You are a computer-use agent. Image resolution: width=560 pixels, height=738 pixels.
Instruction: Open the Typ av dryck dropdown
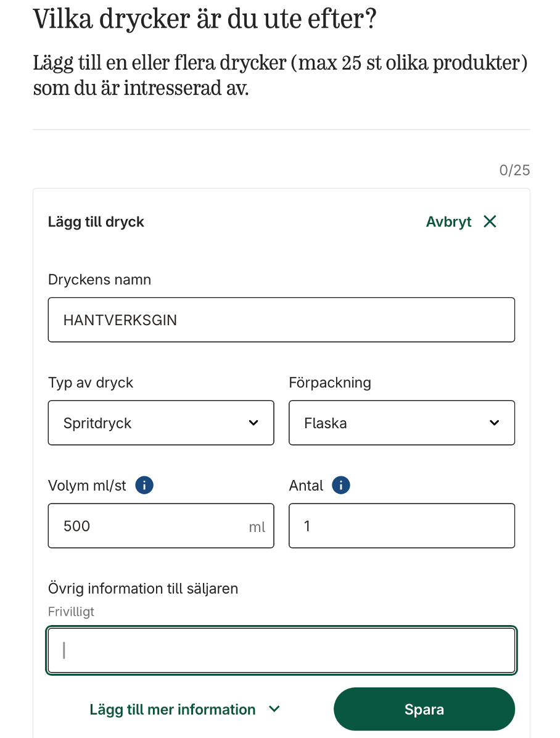point(160,423)
